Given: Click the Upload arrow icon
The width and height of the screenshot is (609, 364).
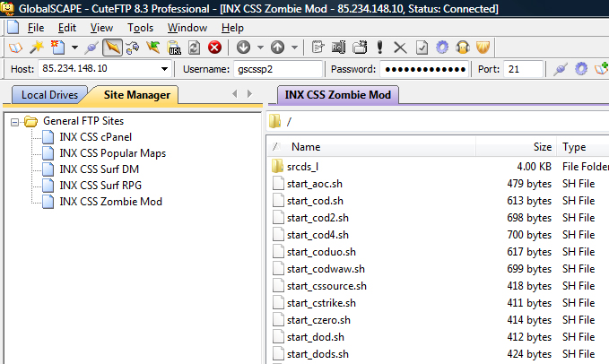Looking at the screenshot, I should pos(277,48).
